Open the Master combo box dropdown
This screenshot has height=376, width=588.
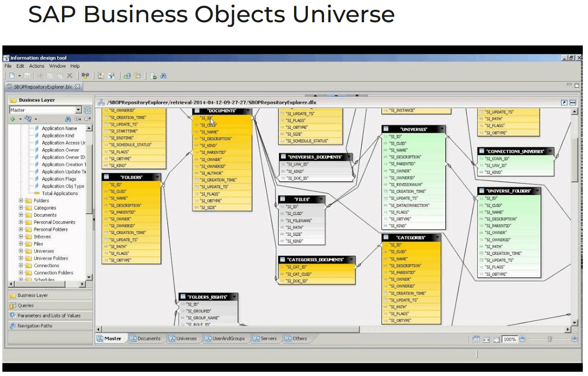coord(79,110)
